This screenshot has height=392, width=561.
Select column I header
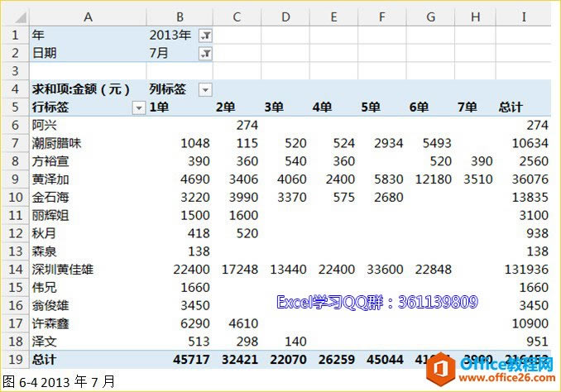(x=524, y=17)
